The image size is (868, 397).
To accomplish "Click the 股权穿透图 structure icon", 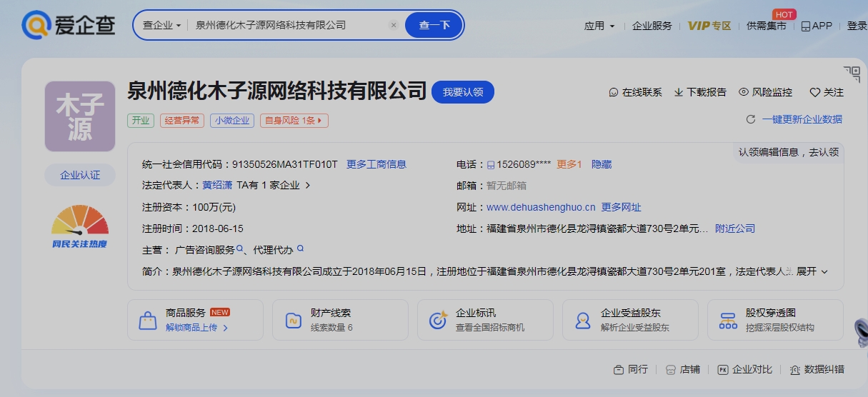I will (728, 320).
